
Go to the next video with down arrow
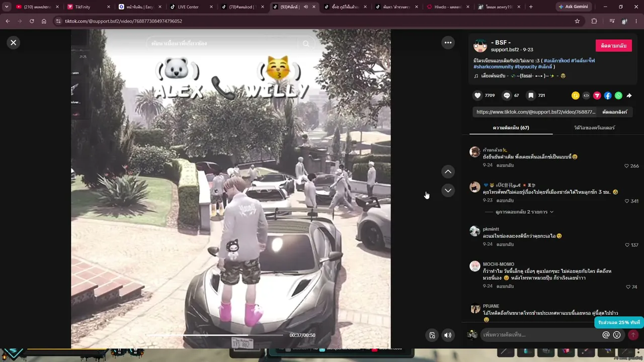point(448,190)
